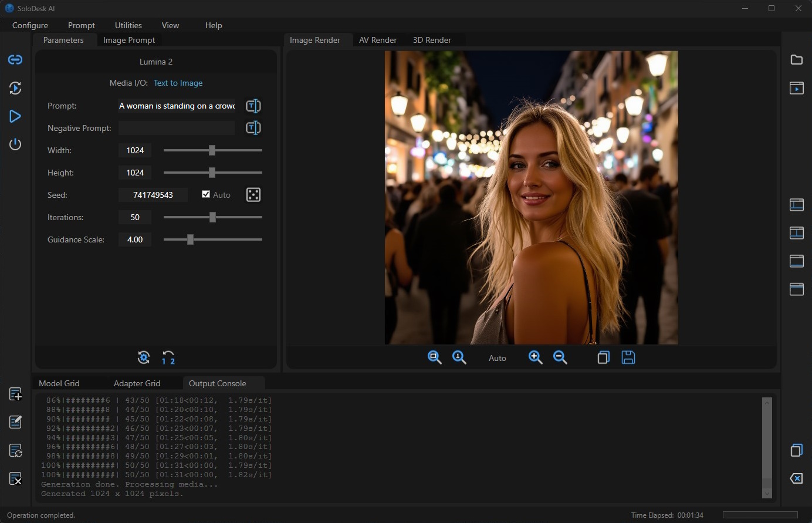Click the Text to Image link
Viewport: 812px width, 523px height.
coord(178,83)
